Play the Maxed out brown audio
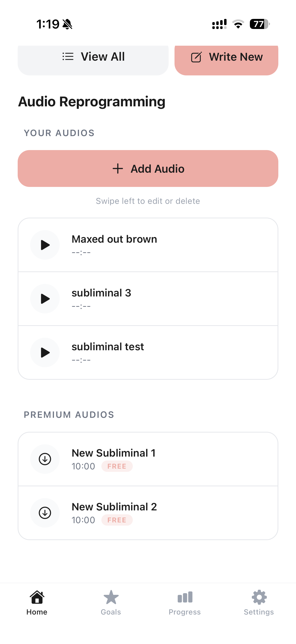The height and width of the screenshot is (644, 296). click(x=45, y=245)
